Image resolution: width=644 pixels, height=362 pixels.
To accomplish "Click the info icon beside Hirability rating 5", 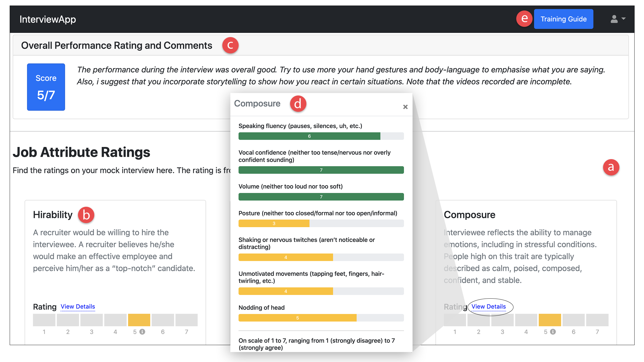I will (142, 332).
